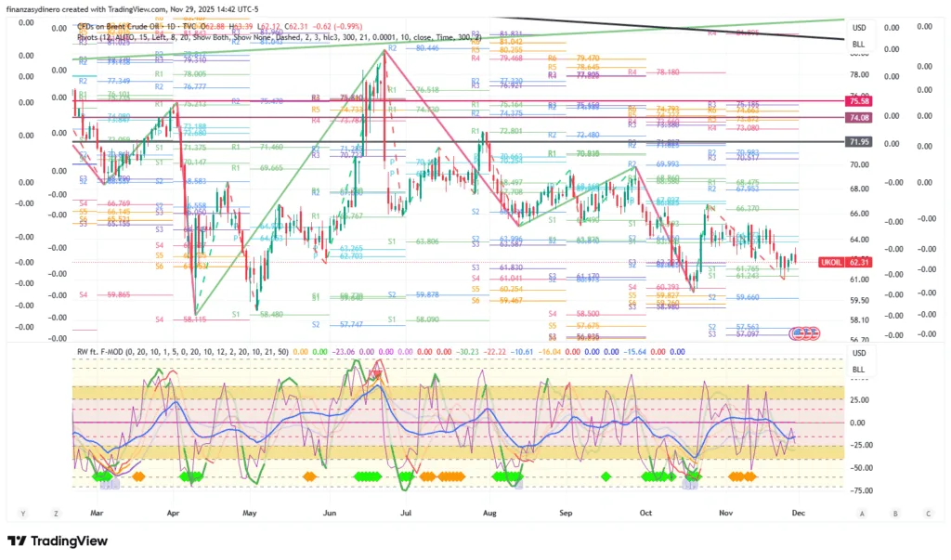Select the Y scale marker on the time axis
This screenshot has height=560, width=951.
tap(22, 513)
